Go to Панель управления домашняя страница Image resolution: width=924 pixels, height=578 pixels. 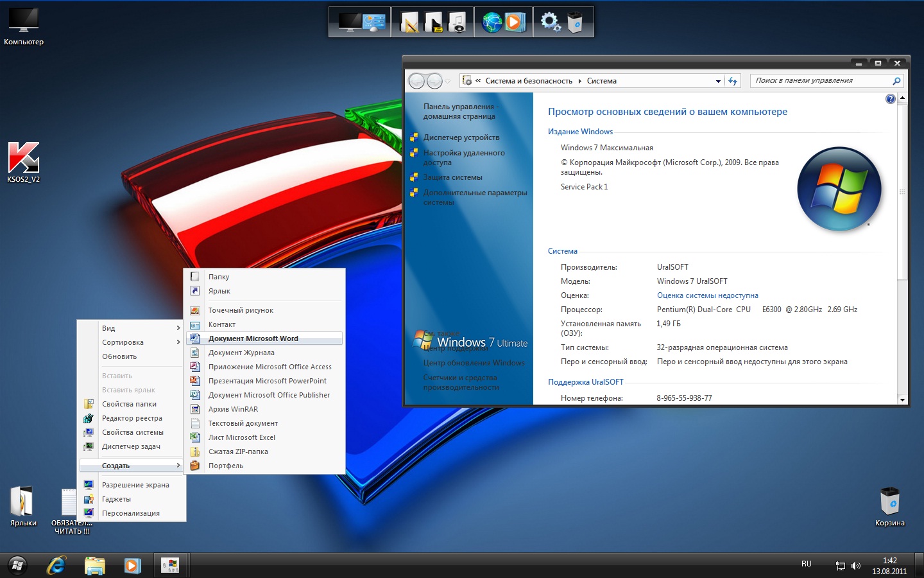pos(460,111)
